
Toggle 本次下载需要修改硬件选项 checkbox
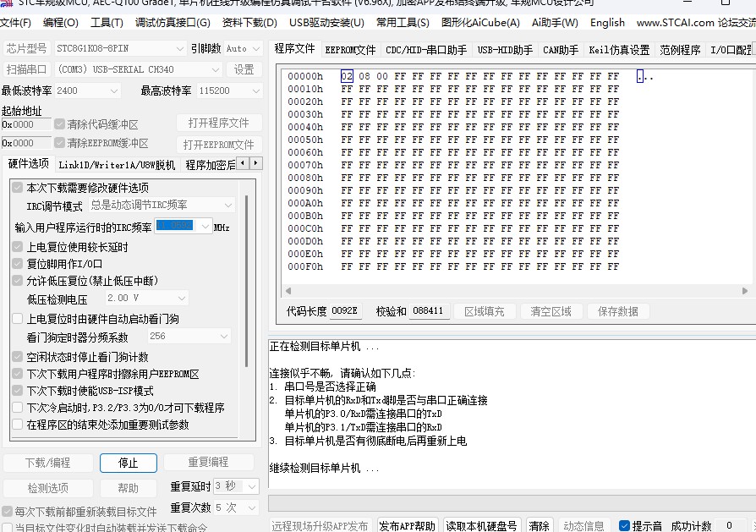click(x=18, y=187)
